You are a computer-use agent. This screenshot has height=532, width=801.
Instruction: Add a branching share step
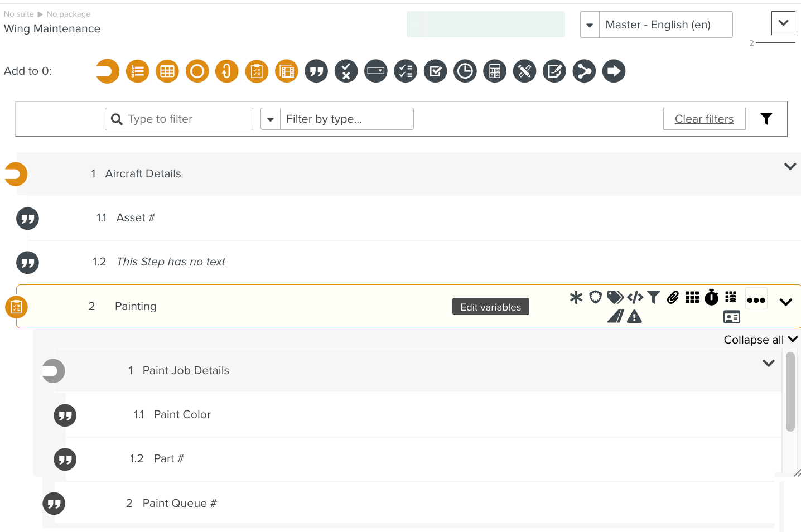pyautogui.click(x=584, y=71)
